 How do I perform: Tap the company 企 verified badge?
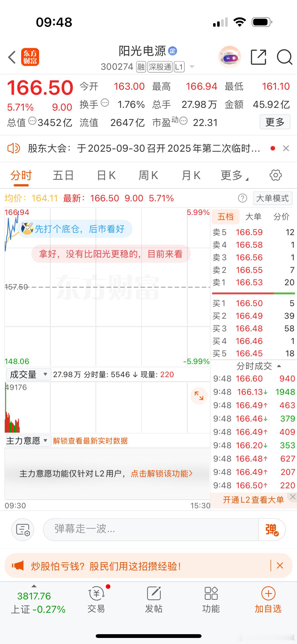(x=173, y=51)
